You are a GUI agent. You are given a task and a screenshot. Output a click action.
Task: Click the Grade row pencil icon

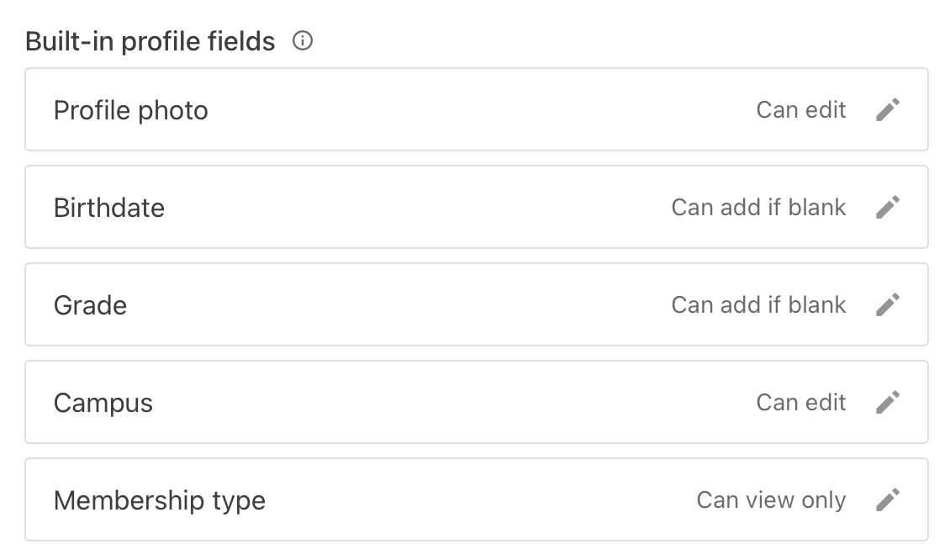(x=888, y=305)
